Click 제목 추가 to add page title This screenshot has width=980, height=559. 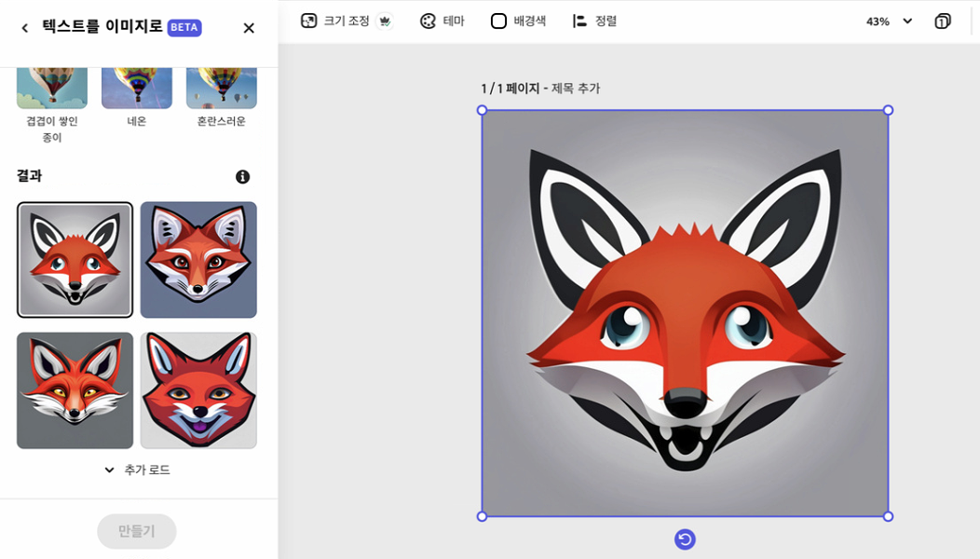click(x=576, y=89)
